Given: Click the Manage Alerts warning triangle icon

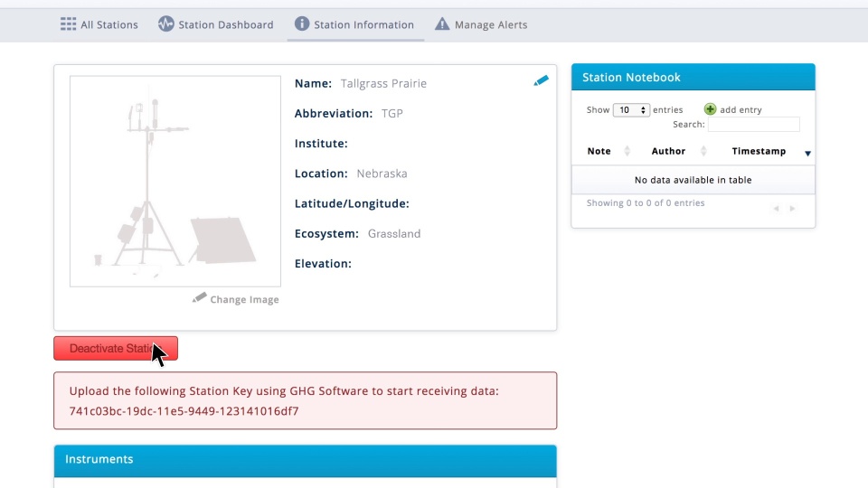Looking at the screenshot, I should coord(442,23).
